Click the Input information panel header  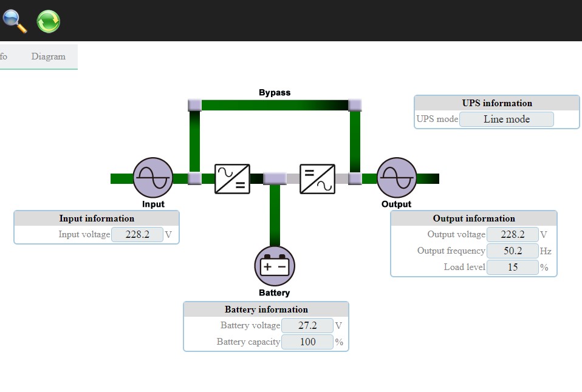coord(97,218)
